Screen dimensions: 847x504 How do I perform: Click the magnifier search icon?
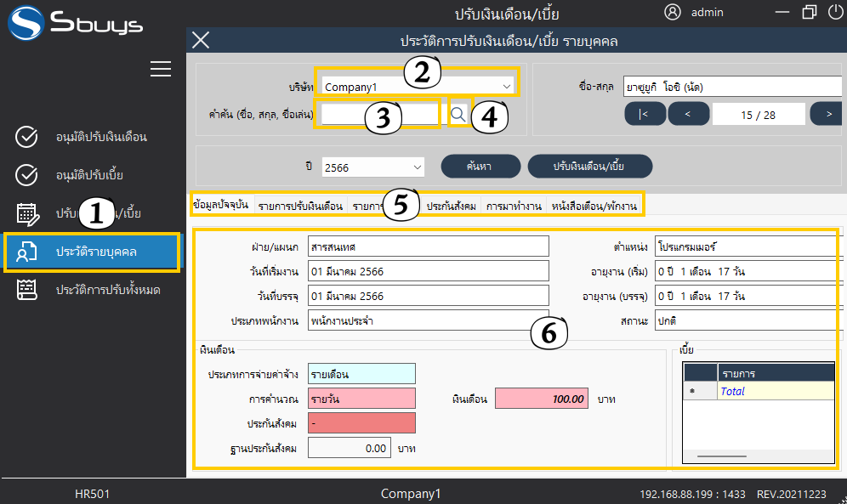pos(458,113)
